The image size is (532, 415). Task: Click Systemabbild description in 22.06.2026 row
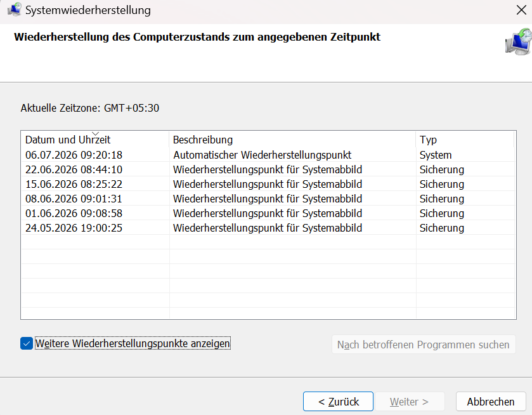click(268, 169)
